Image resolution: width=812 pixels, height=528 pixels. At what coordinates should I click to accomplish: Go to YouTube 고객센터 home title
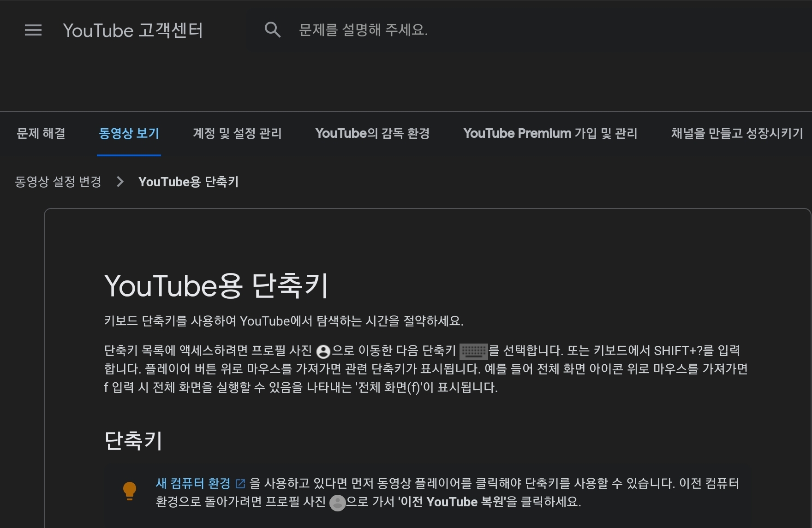[x=133, y=30]
